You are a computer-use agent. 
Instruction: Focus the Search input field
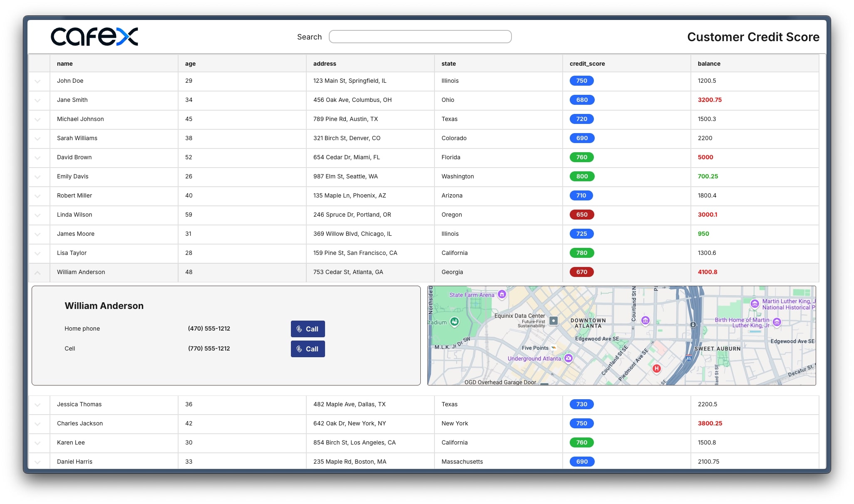420,37
